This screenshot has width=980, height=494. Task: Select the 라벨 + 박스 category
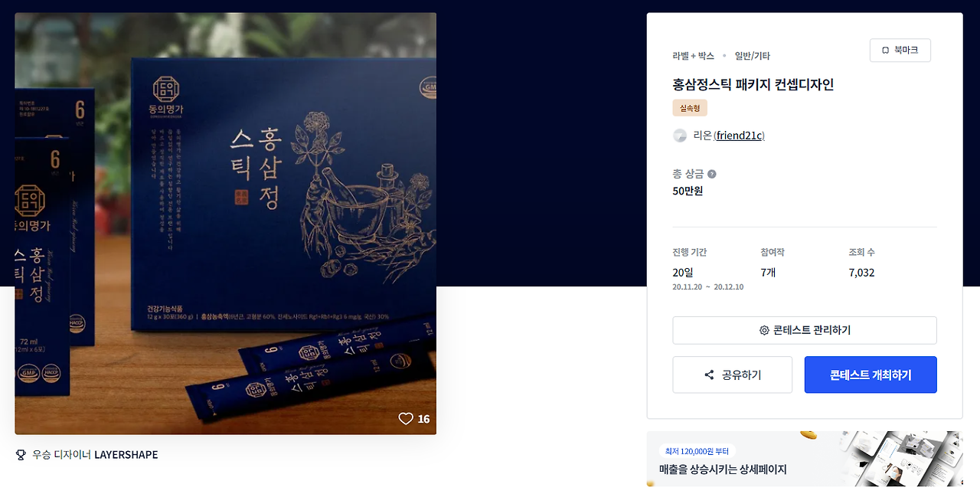[693, 56]
